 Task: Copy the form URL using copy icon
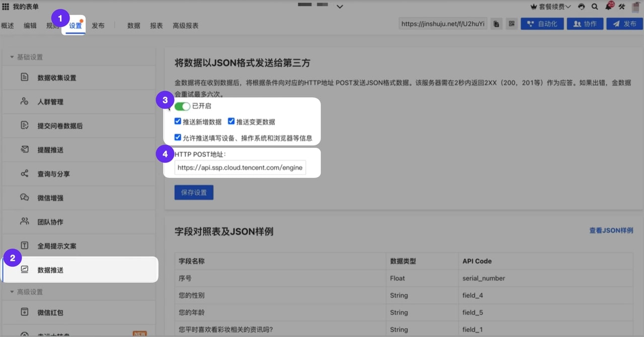[x=496, y=23]
